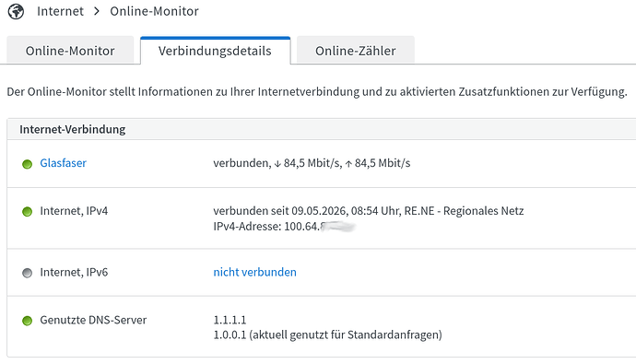
Task: Click the nicht verbunden link for IPv6
Action: pos(254,272)
